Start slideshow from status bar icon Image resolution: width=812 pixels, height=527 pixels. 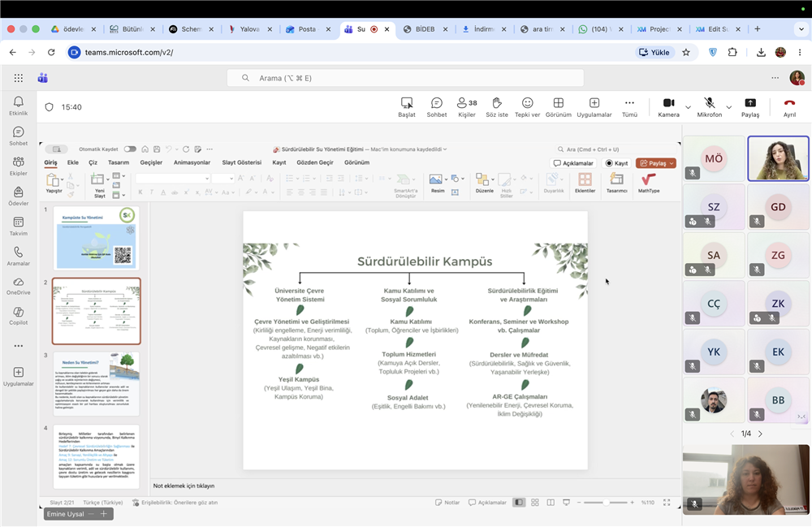566,502
